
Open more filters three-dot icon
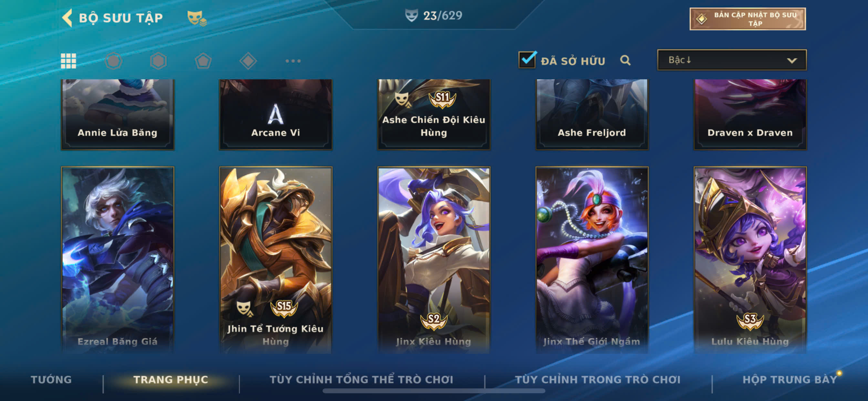tap(293, 61)
